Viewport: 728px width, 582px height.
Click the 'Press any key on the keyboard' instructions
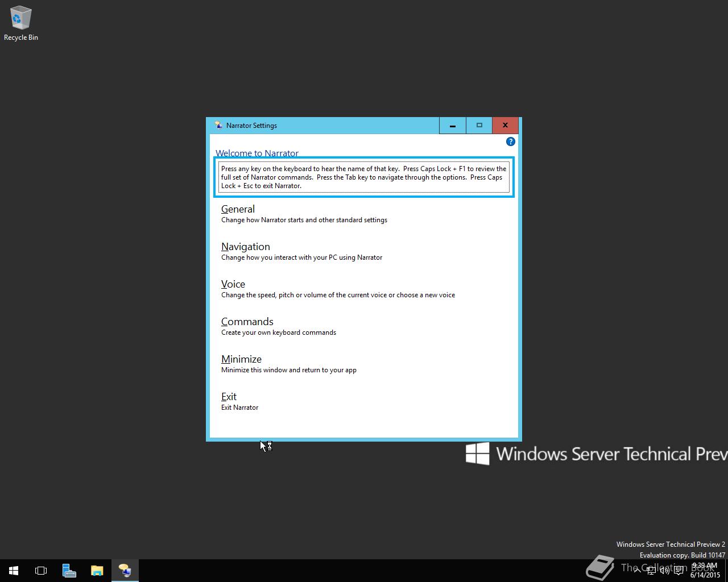click(x=364, y=177)
